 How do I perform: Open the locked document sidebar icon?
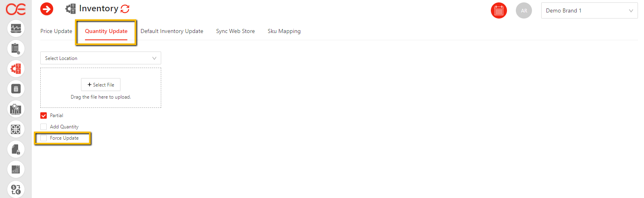tap(16, 149)
